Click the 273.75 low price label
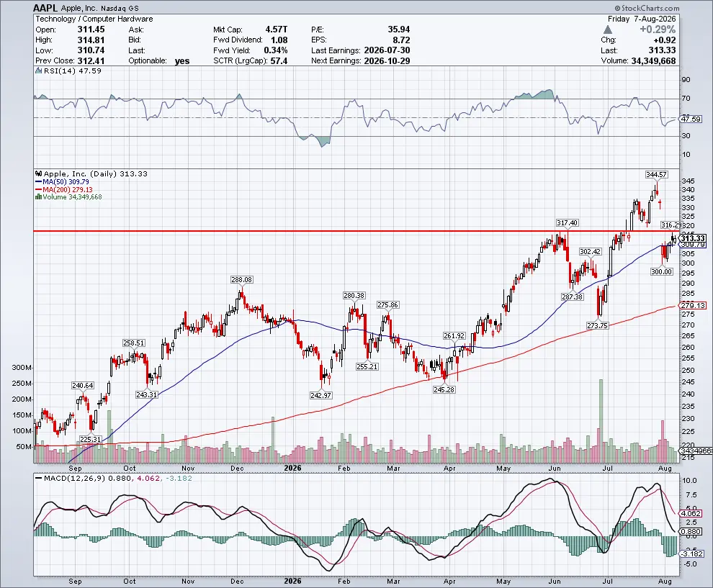Viewport: 713px width, 588px height. [598, 326]
